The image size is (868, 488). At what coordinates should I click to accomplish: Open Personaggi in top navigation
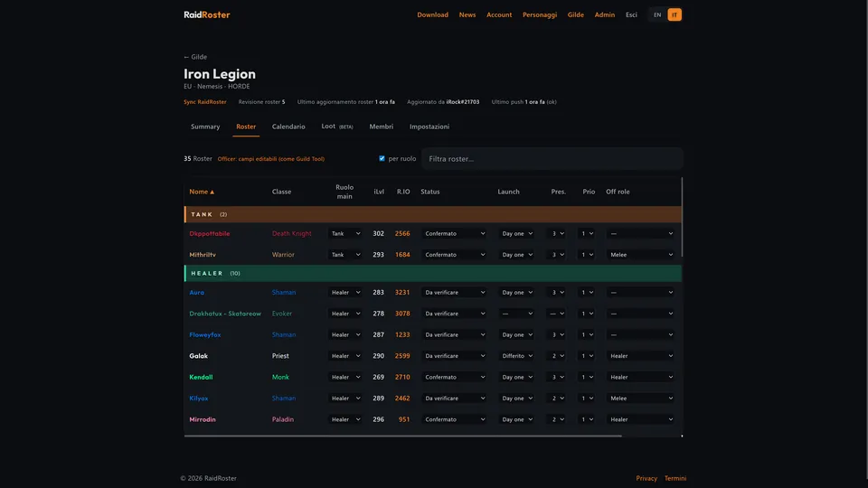click(x=540, y=15)
